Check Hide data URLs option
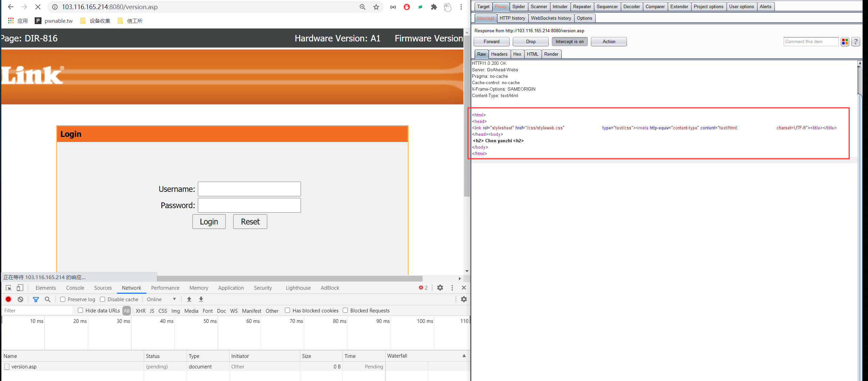Image resolution: width=868 pixels, height=381 pixels. coord(81,310)
